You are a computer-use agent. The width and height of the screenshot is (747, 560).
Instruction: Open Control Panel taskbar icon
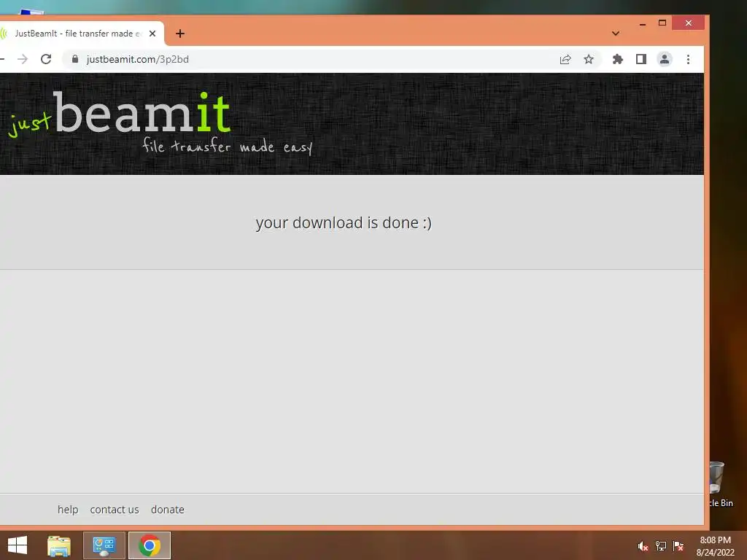coord(104,545)
